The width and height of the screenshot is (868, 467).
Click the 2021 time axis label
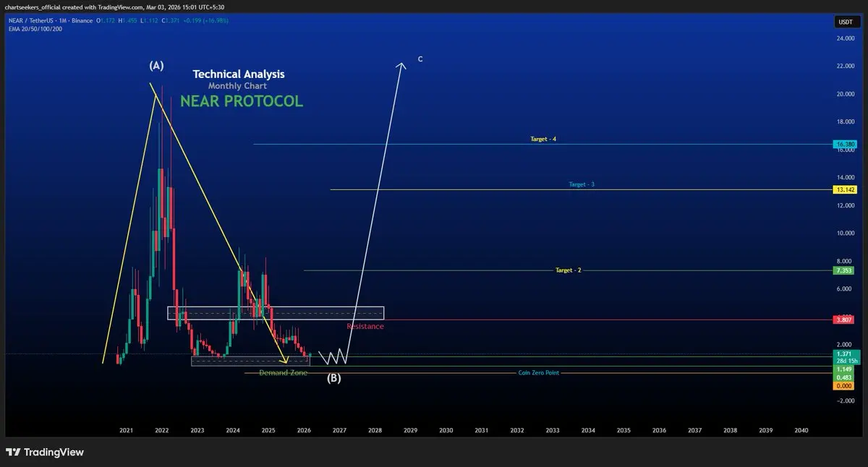[x=126, y=430]
